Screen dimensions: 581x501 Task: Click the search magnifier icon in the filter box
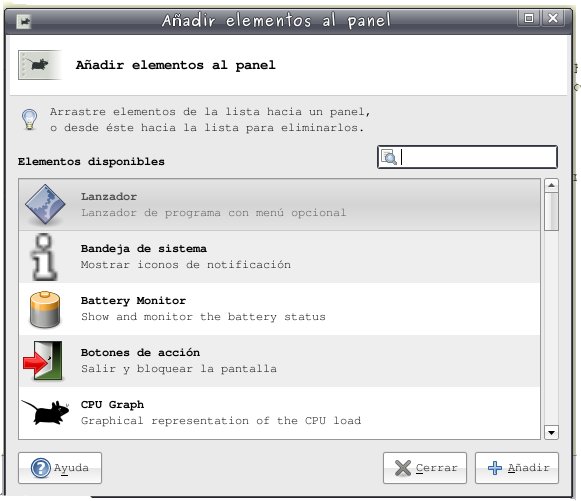(x=389, y=157)
